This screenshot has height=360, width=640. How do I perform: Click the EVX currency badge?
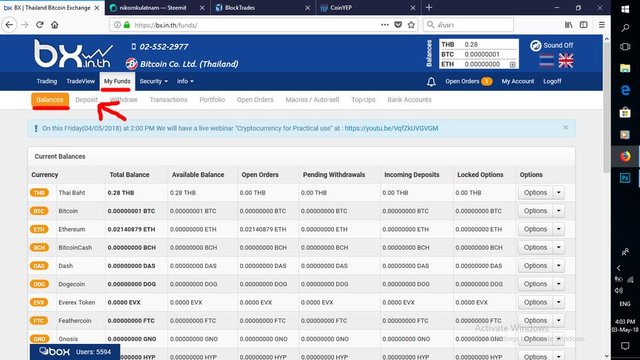[39, 302]
